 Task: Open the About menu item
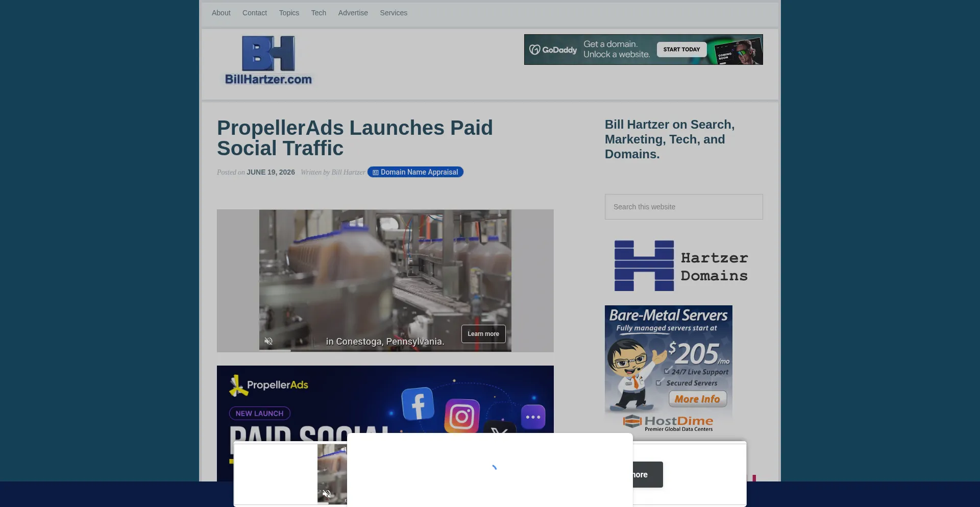[x=221, y=13]
